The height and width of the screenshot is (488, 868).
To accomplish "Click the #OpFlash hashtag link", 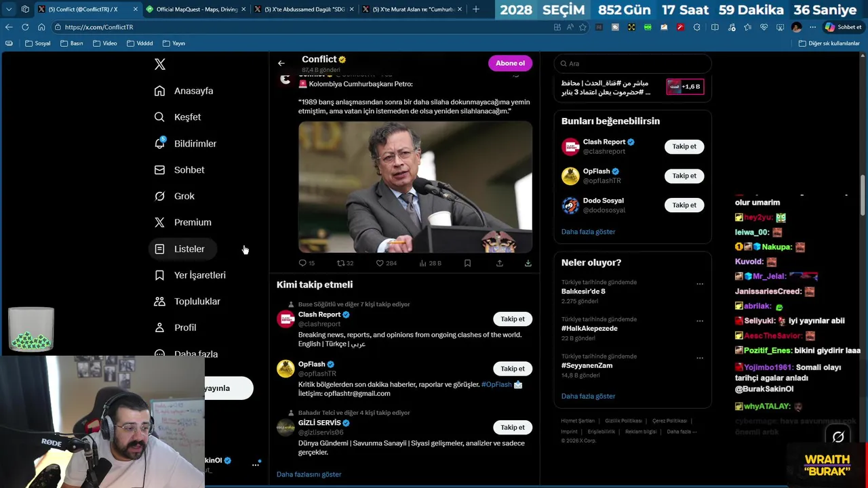I will click(496, 384).
